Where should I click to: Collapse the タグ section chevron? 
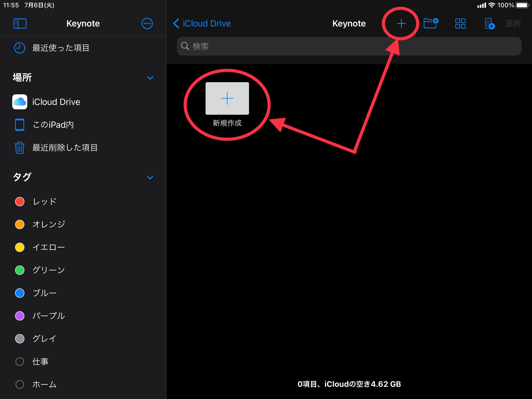tap(150, 177)
